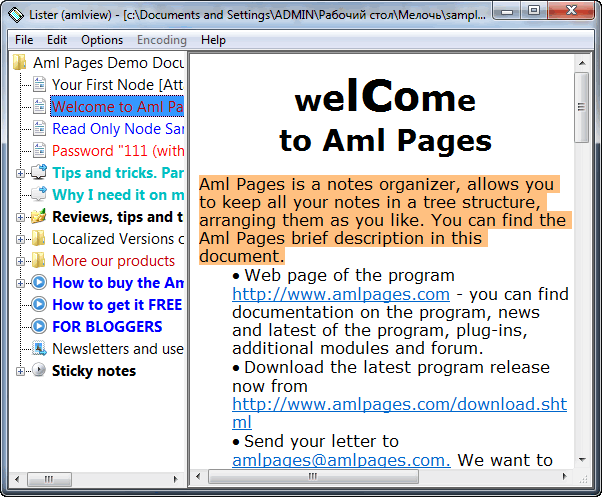
Task: Click the More our products folder icon
Action: pos(38,260)
